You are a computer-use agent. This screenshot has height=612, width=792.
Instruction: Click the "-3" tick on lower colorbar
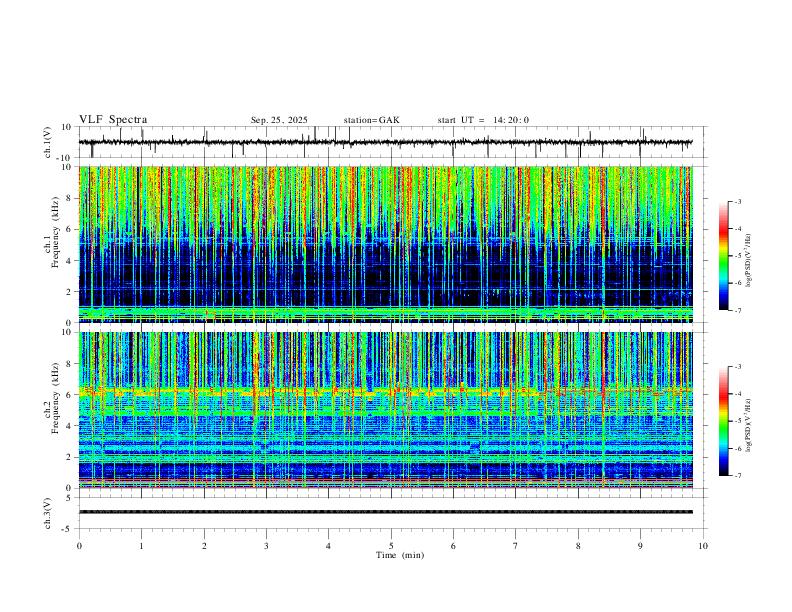point(738,367)
